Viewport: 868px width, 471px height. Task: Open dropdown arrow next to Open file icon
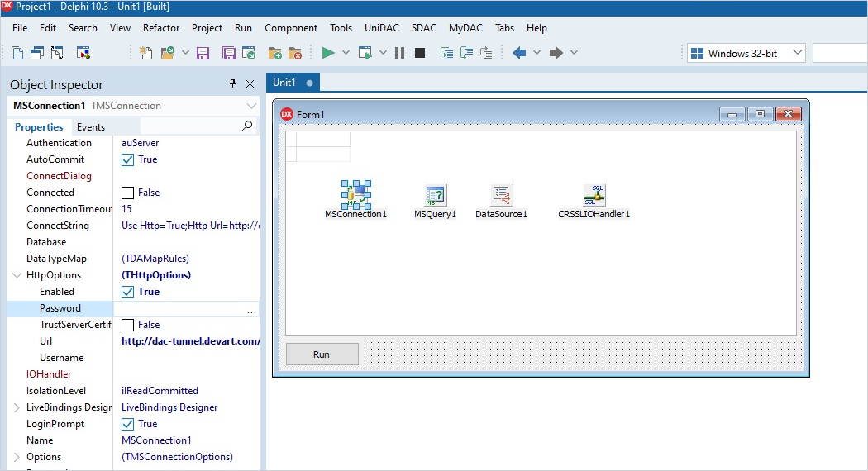point(185,53)
